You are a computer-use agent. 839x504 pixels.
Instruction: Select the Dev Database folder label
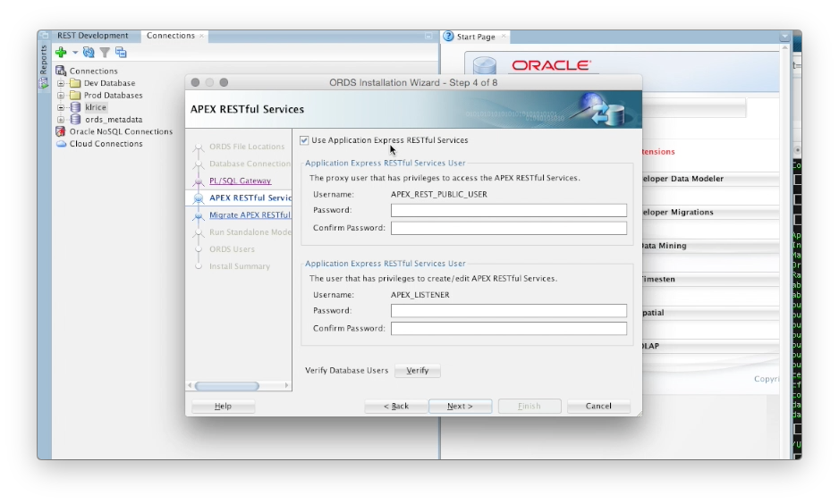[x=110, y=83]
